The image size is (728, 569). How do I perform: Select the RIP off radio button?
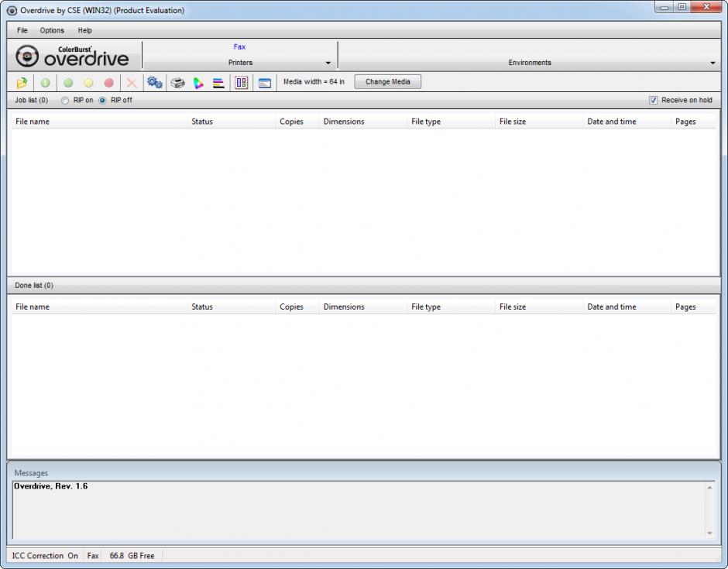102,100
